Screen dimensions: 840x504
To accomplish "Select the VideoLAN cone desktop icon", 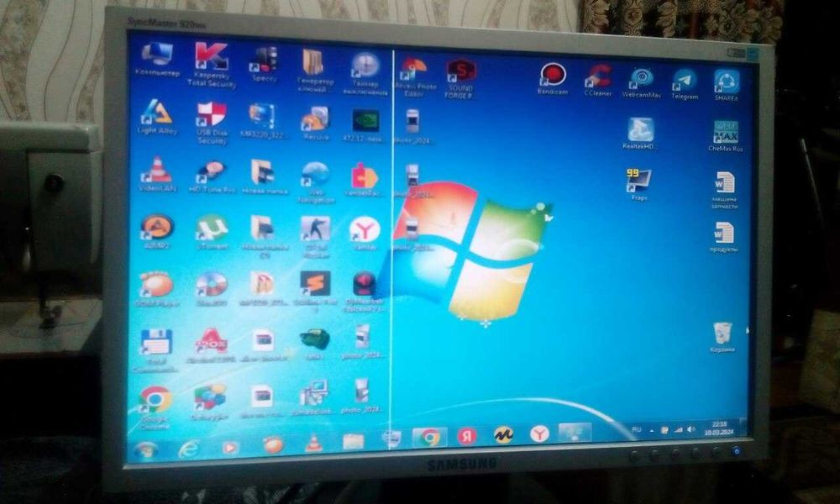I will click(157, 174).
